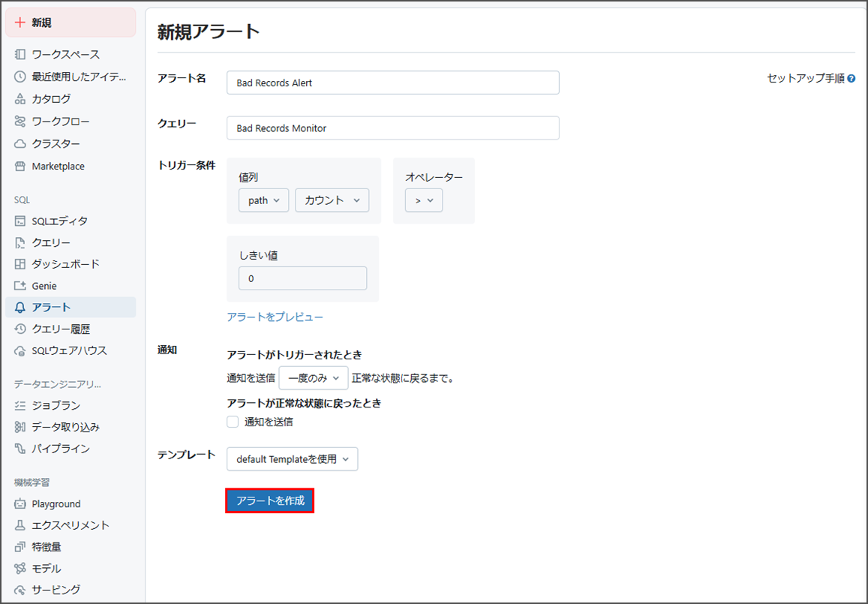
Task: Click the しきい値 threshold input field
Action: click(302, 278)
